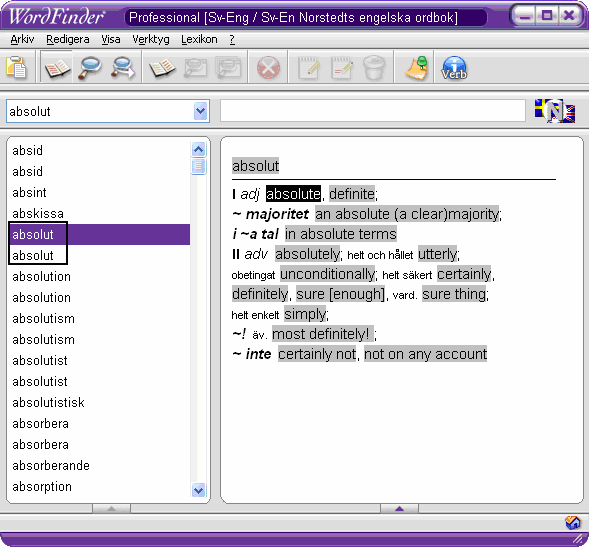
Task: Select the second absolutism entry
Action: tap(99, 340)
